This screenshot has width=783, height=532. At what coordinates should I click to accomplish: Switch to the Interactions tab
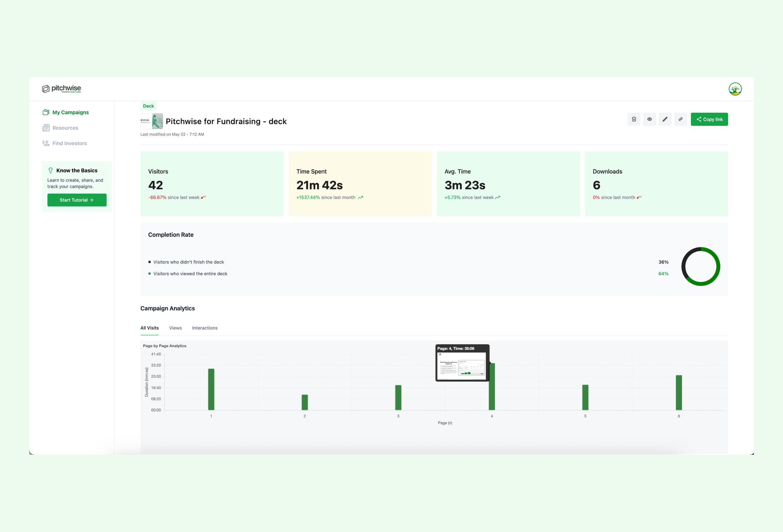(x=205, y=328)
